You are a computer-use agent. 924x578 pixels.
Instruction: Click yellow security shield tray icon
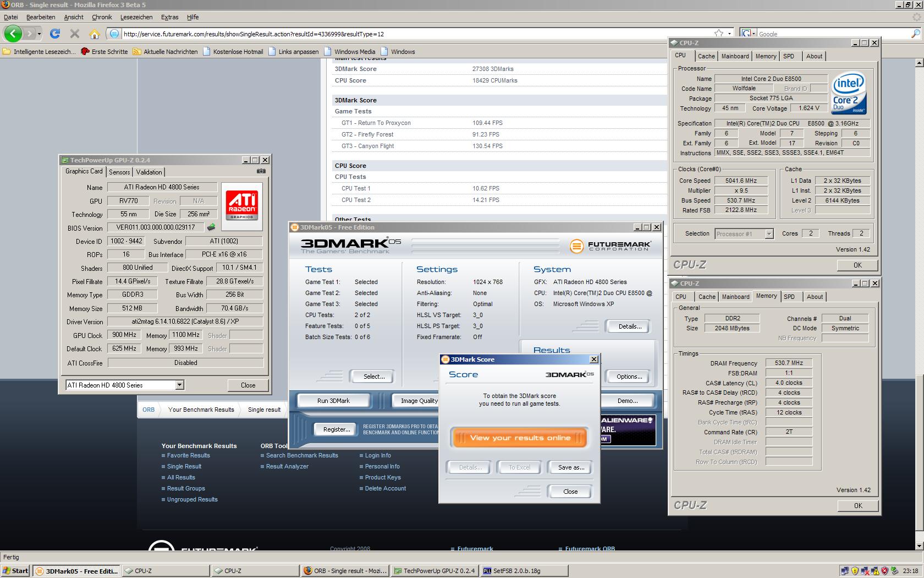coord(855,571)
